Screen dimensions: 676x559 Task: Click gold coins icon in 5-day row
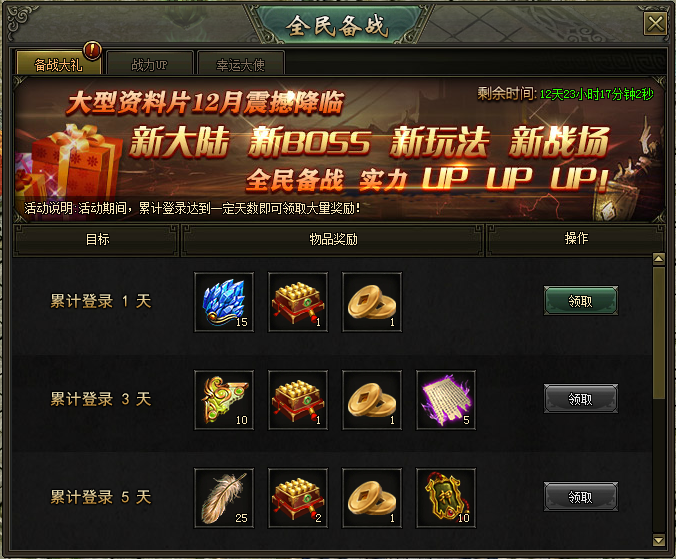coord(372,498)
